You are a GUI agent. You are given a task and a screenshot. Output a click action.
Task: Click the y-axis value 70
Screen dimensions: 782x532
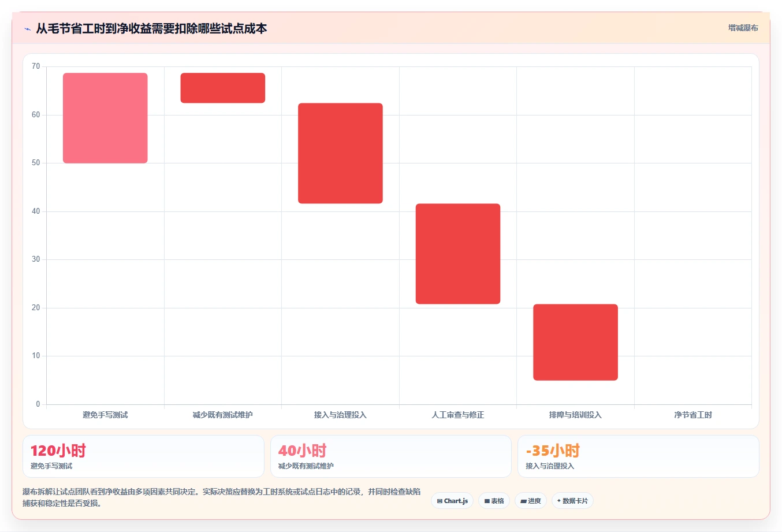click(36, 66)
